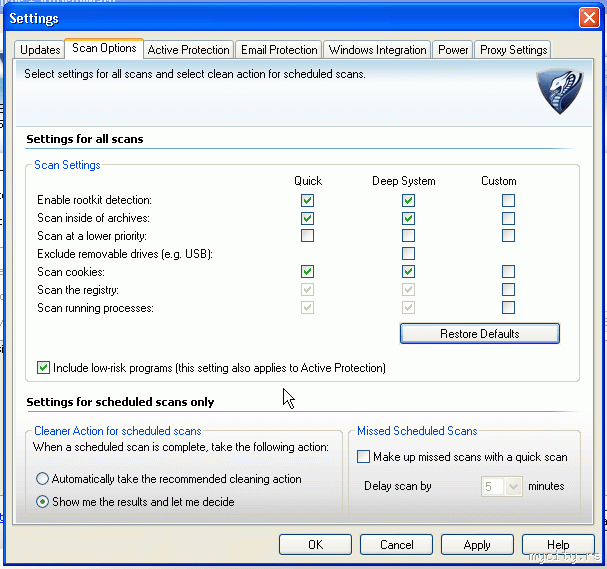Image resolution: width=607 pixels, height=569 pixels.
Task: Click OK to confirm settings
Action: coord(315,545)
